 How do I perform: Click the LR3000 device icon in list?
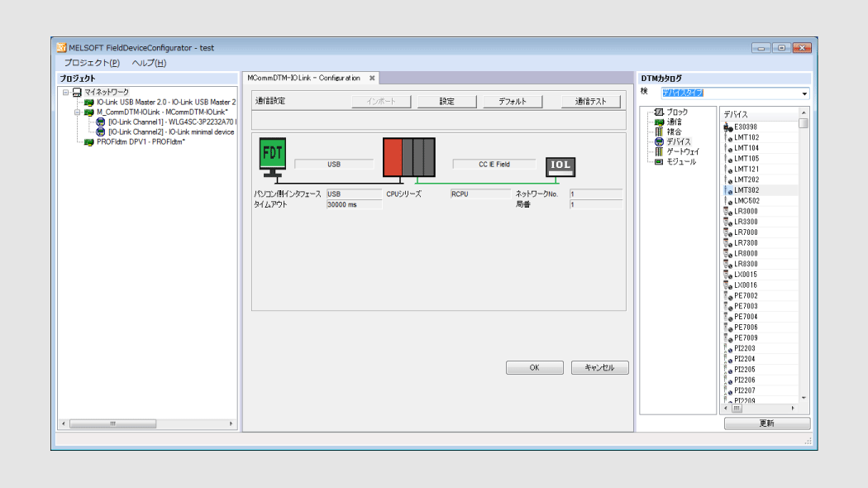728,212
